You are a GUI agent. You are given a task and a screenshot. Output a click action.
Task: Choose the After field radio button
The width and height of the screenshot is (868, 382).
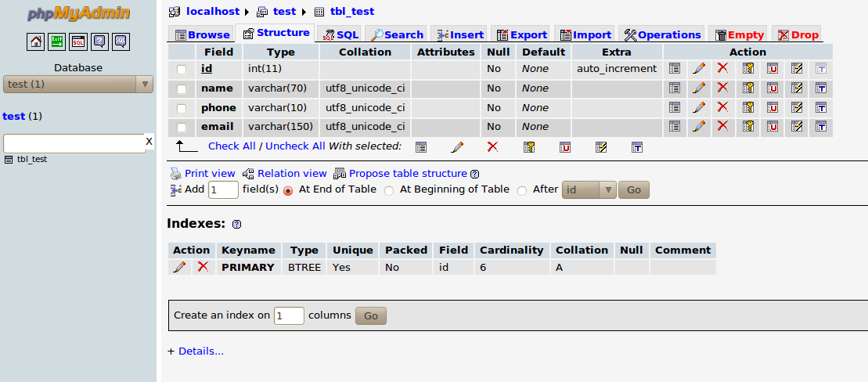pos(522,190)
